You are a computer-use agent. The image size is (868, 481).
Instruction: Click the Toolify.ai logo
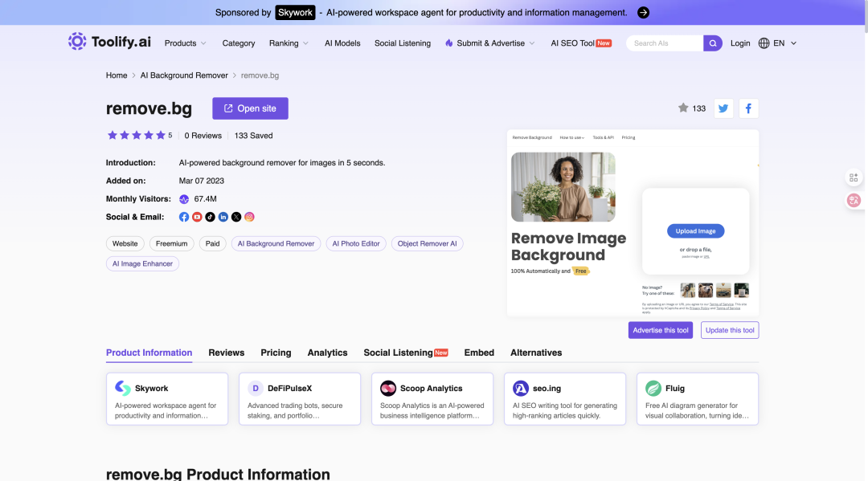[x=109, y=42]
